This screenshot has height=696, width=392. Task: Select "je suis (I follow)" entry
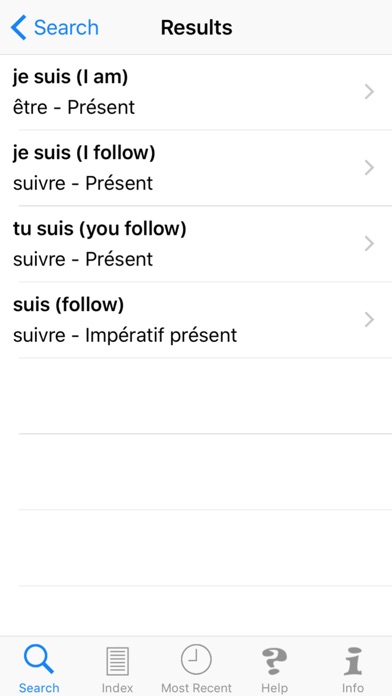196,168
